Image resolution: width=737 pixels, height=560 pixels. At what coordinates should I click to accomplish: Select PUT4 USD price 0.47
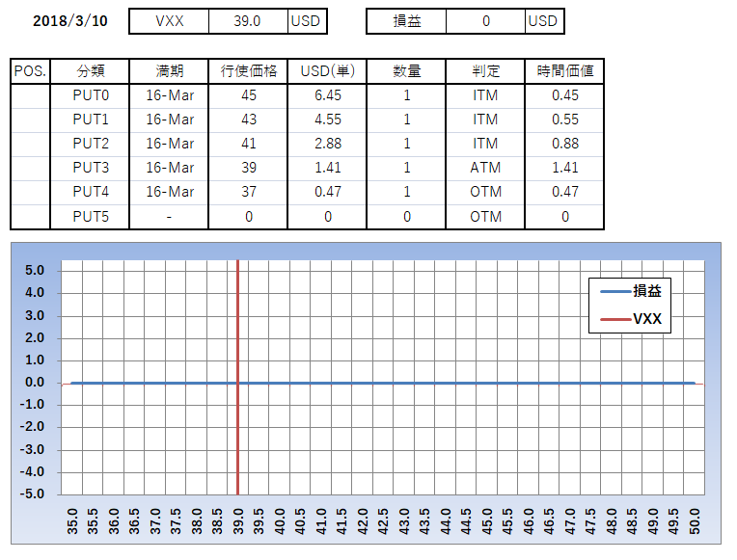click(327, 192)
